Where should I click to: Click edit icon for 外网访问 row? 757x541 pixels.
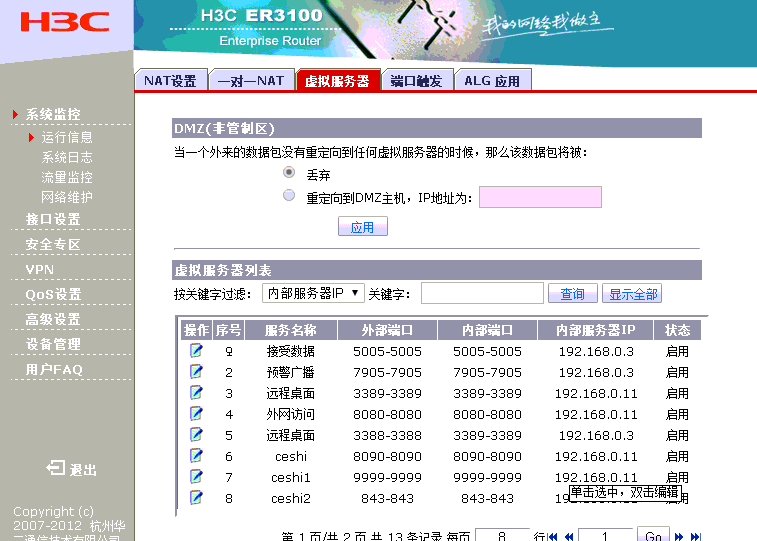(x=196, y=414)
